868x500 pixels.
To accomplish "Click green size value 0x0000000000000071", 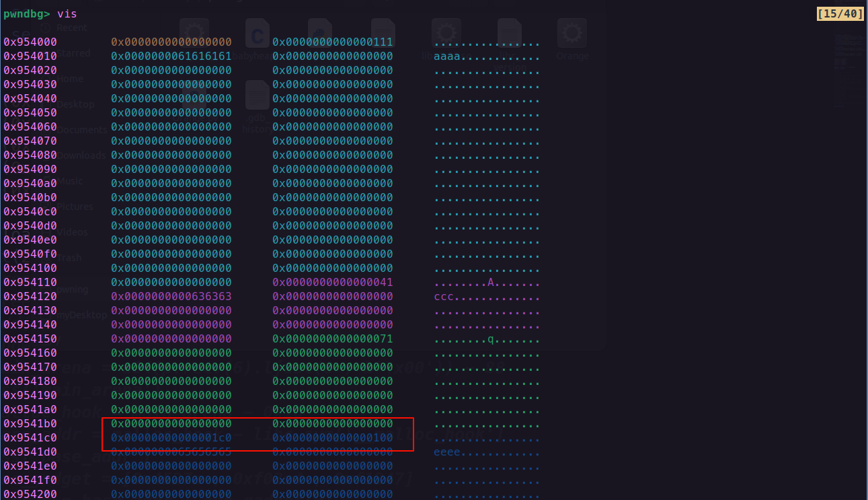I will click(333, 338).
